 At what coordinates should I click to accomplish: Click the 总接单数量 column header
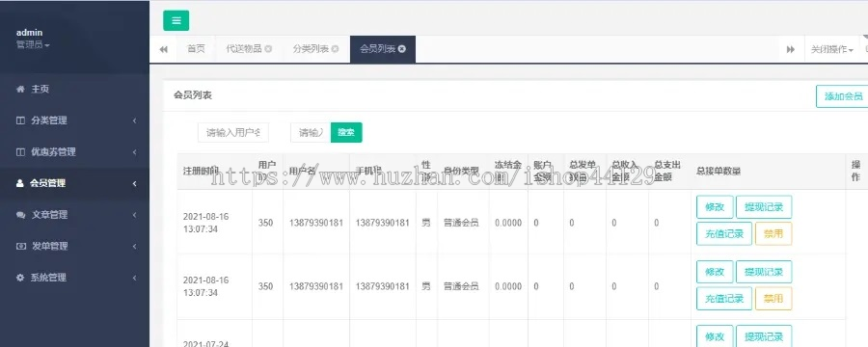(x=719, y=171)
